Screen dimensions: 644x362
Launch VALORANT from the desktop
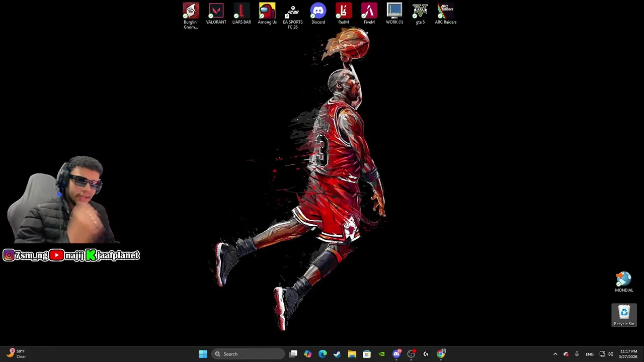pyautogui.click(x=216, y=14)
